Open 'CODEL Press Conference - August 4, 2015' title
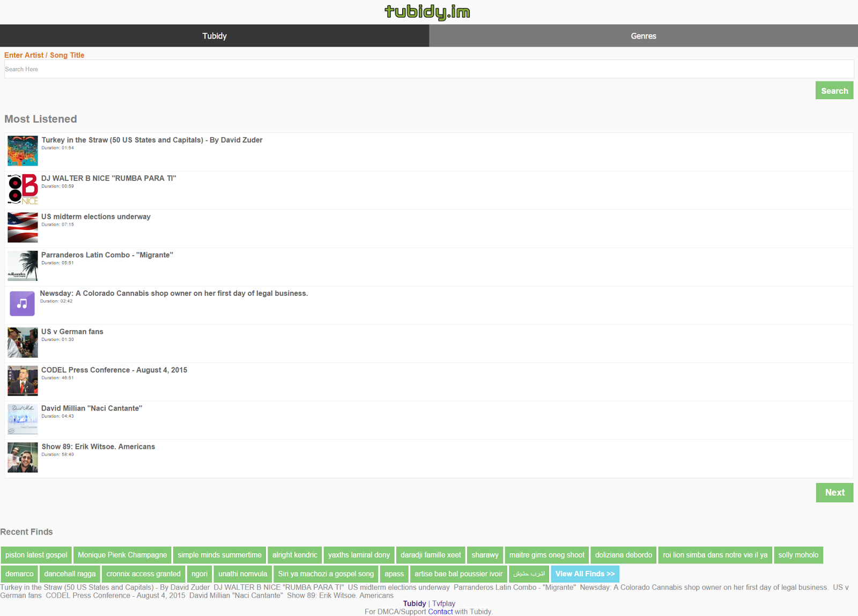Viewport: 858px width, 616px height. [x=114, y=370]
